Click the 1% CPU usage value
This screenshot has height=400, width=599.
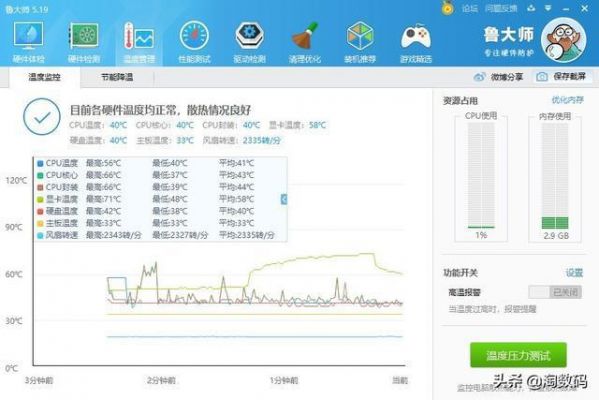tap(481, 235)
